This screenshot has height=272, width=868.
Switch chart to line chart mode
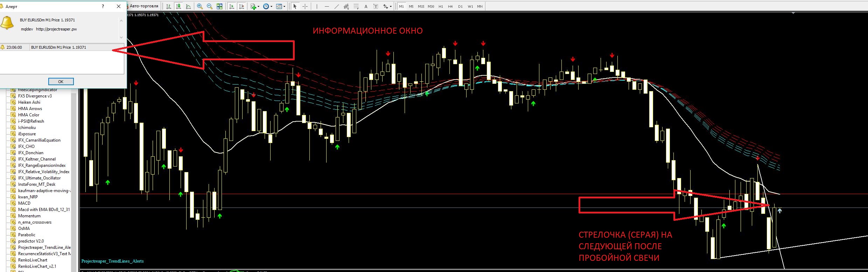(x=188, y=6)
